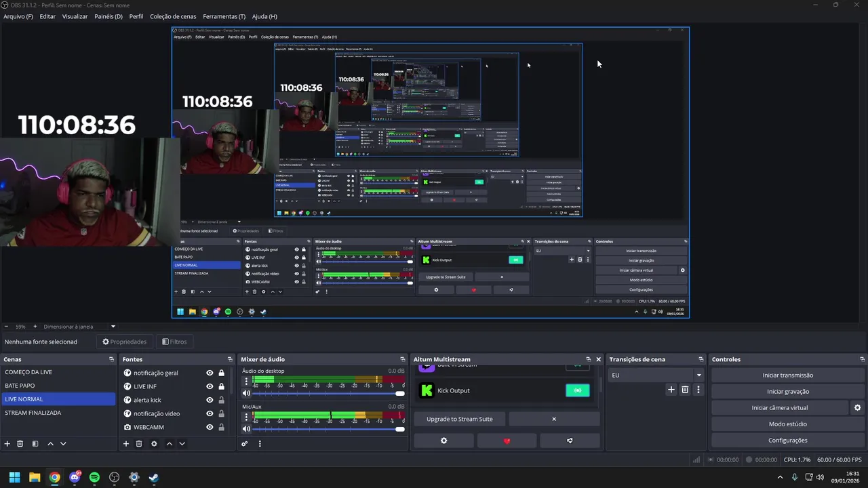This screenshot has height=488, width=868.
Task: Hide the alerta kick source
Action: tap(210, 400)
